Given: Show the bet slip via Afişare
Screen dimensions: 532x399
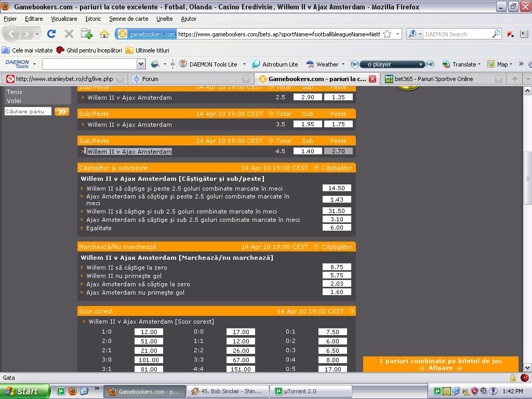Looking at the screenshot, I should (441, 368).
